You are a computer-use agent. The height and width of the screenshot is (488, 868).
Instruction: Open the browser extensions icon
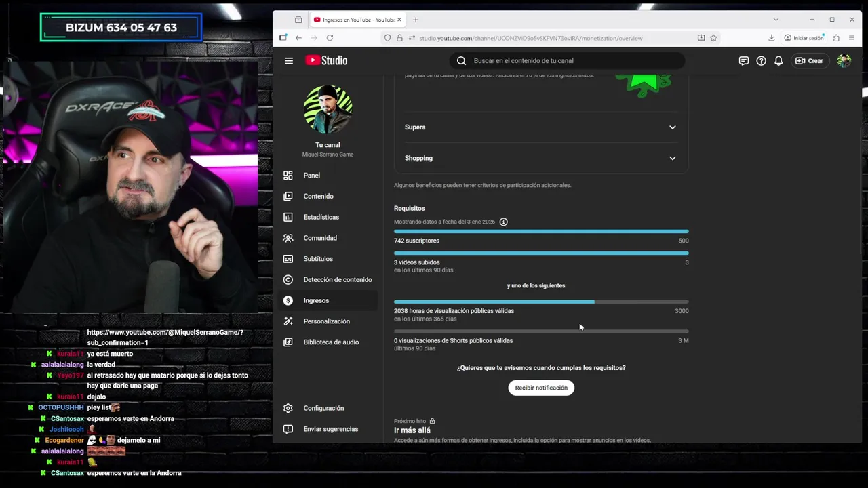[836, 38]
